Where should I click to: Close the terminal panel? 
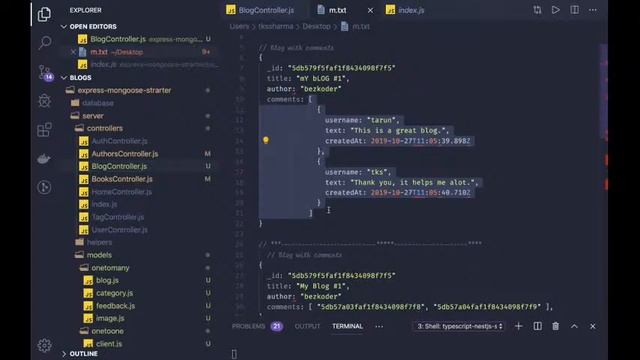593,326
